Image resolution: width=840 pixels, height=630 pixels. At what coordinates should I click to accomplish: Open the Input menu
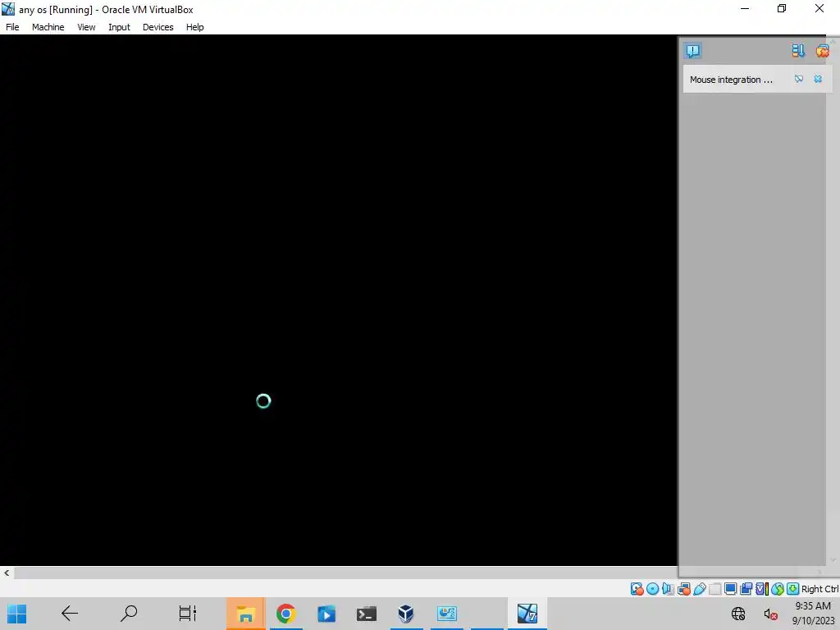[x=119, y=27]
